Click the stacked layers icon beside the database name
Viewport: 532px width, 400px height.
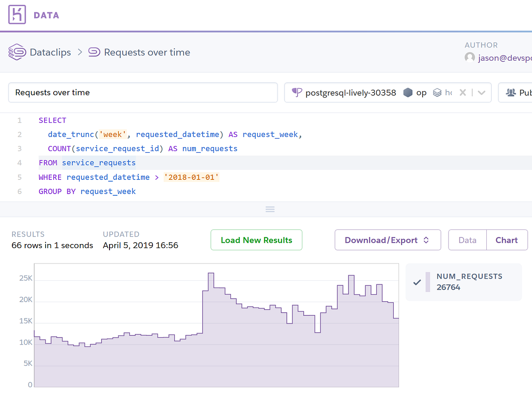click(437, 93)
